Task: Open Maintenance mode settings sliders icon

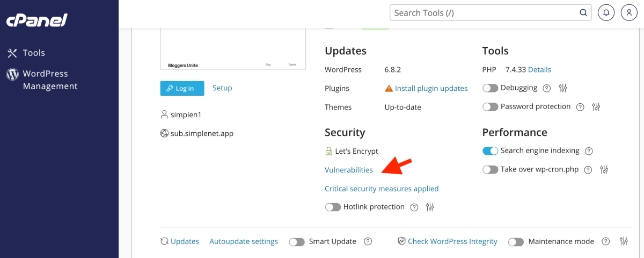Action: (x=624, y=242)
